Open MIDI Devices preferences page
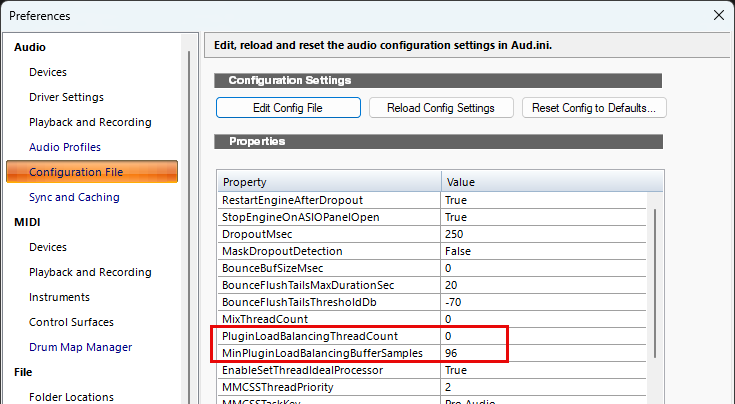Screen dimensions: 735x404 [x=48, y=247]
